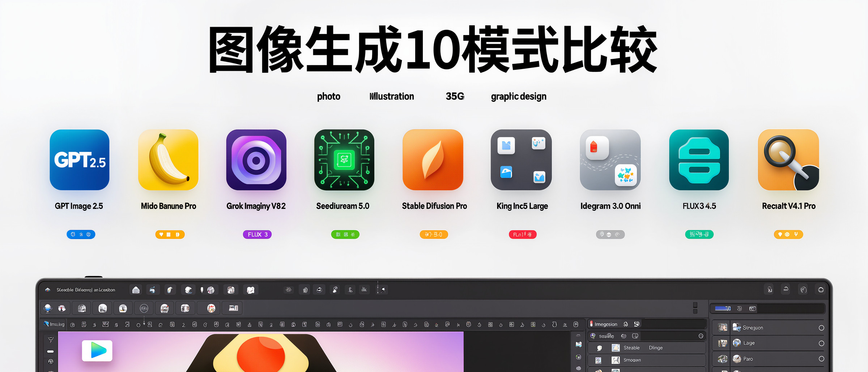Adjust the blue progress bar in the right panel
The height and width of the screenshot is (372, 868).
[723, 308]
